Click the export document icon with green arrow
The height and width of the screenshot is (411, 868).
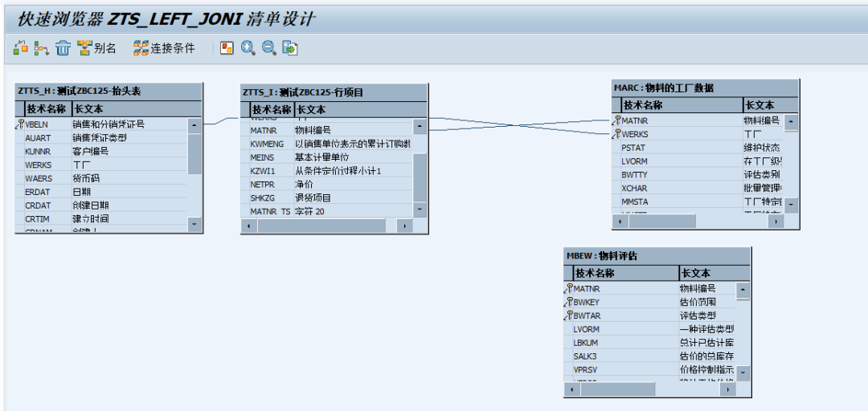pyautogui.click(x=290, y=48)
